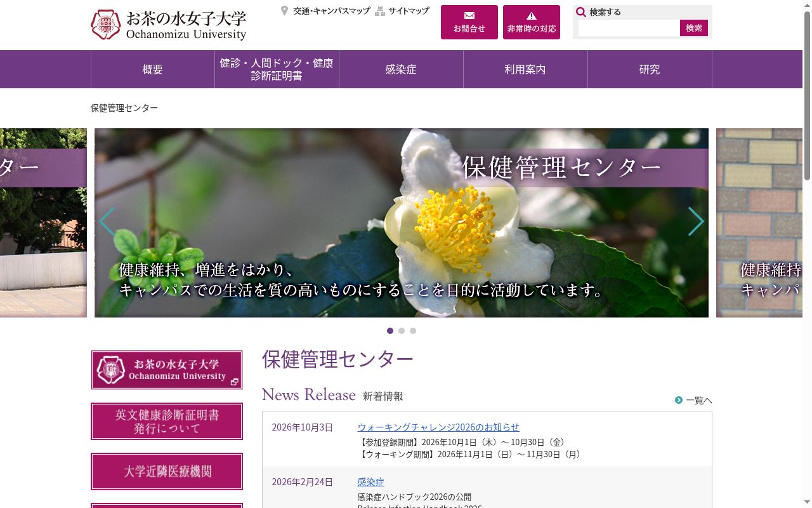This screenshot has width=812, height=508.
Task: Click the partial previous slide on left
Action: point(43,223)
